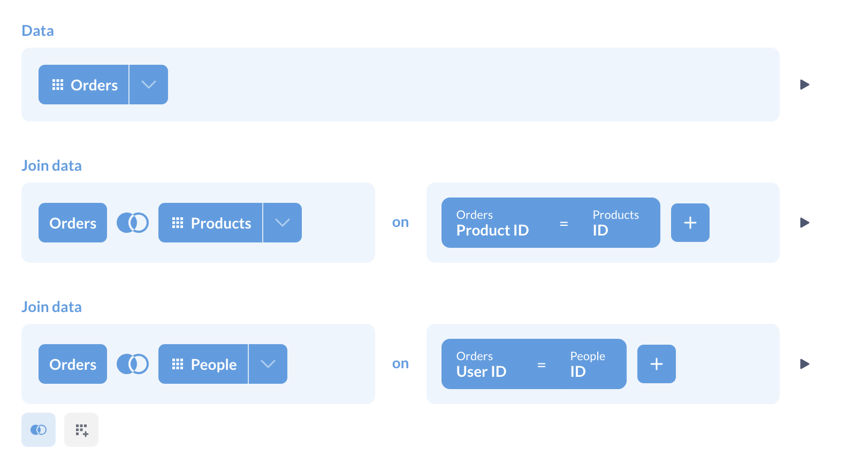The width and height of the screenshot is (868, 471).
Task: Add join condition for People join
Action: [656, 364]
